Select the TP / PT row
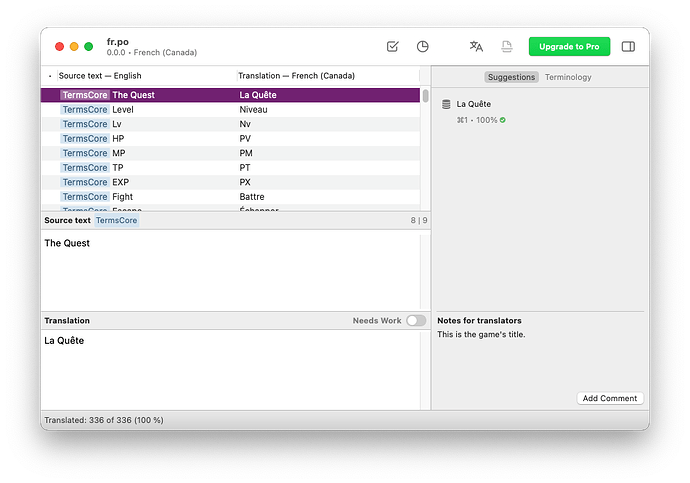 pos(231,168)
